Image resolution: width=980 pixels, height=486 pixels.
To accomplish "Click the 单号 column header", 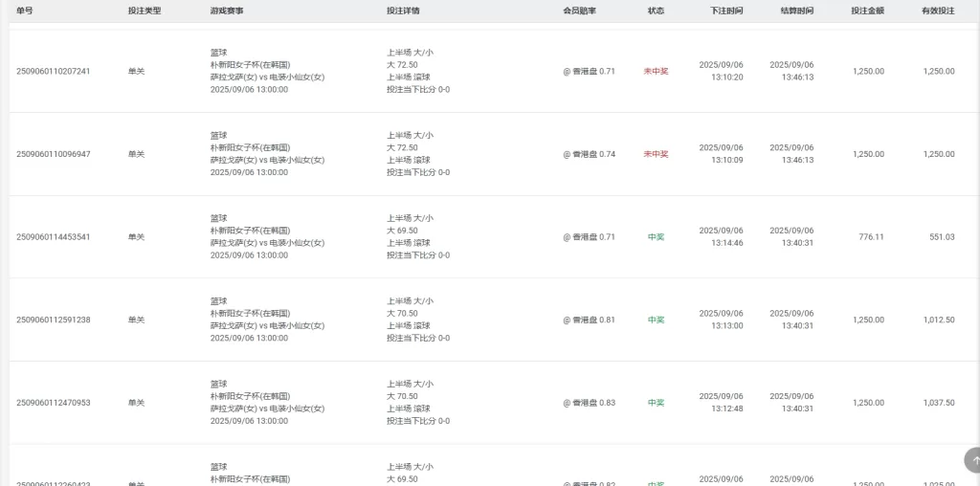I will 24,11.
